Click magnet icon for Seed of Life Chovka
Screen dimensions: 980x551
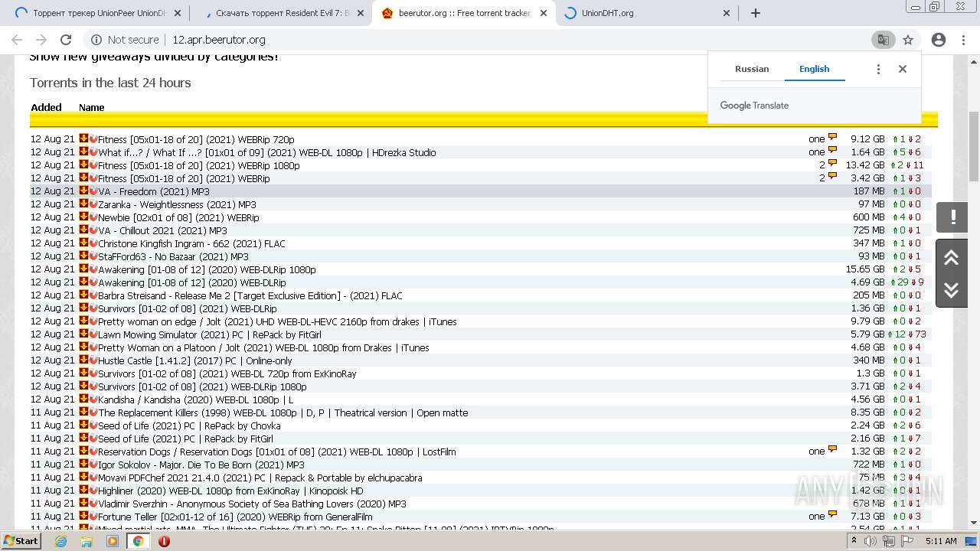[x=93, y=425]
